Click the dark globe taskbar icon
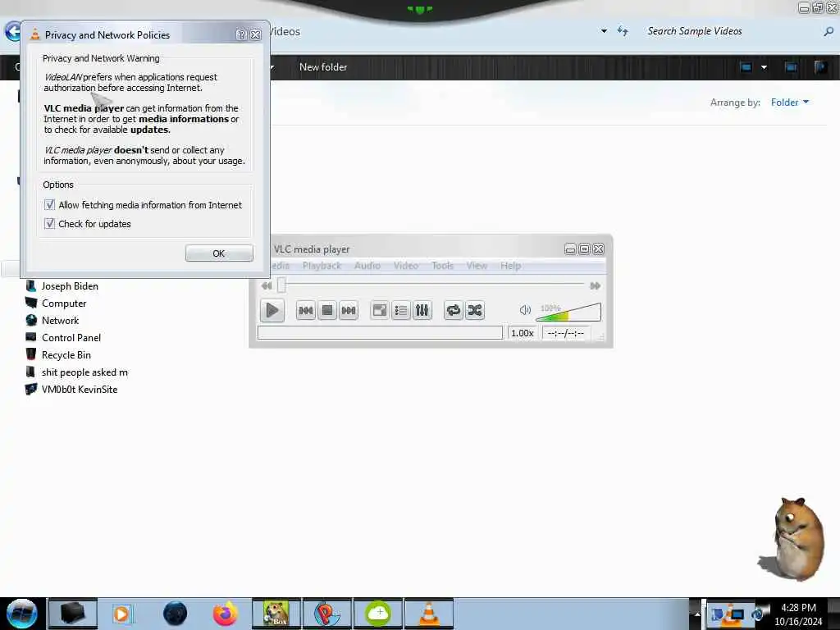This screenshot has width=840, height=630. (x=176, y=614)
